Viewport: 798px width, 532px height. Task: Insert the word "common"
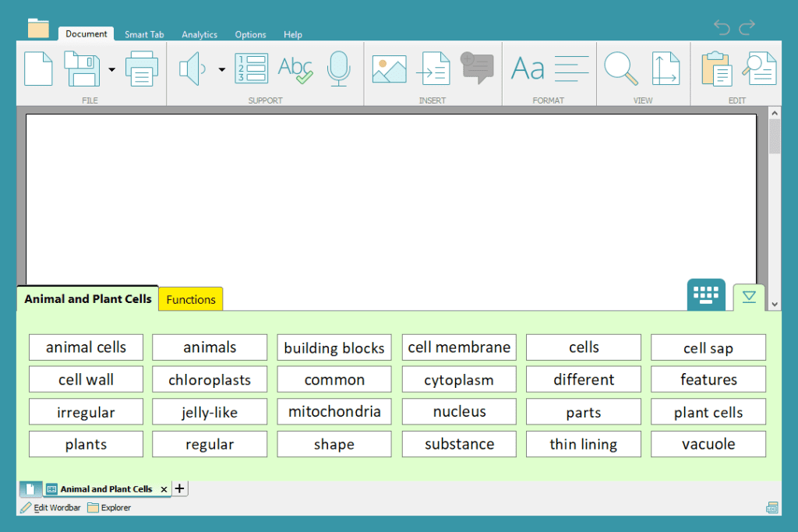(x=334, y=379)
